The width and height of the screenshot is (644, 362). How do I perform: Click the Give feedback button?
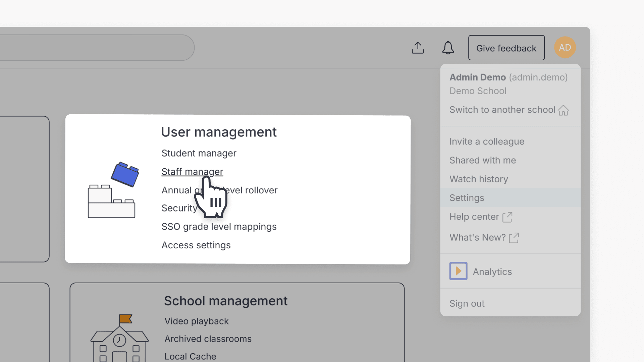pos(506,48)
